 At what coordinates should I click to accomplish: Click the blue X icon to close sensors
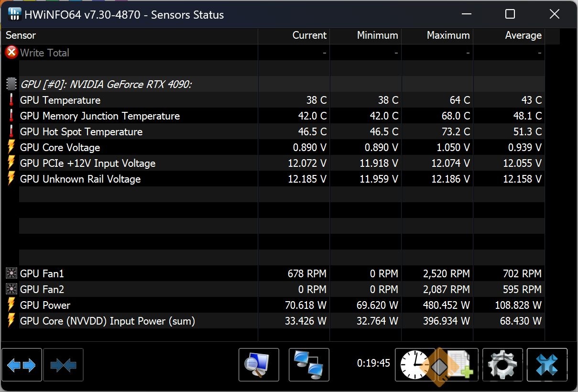[547, 365]
